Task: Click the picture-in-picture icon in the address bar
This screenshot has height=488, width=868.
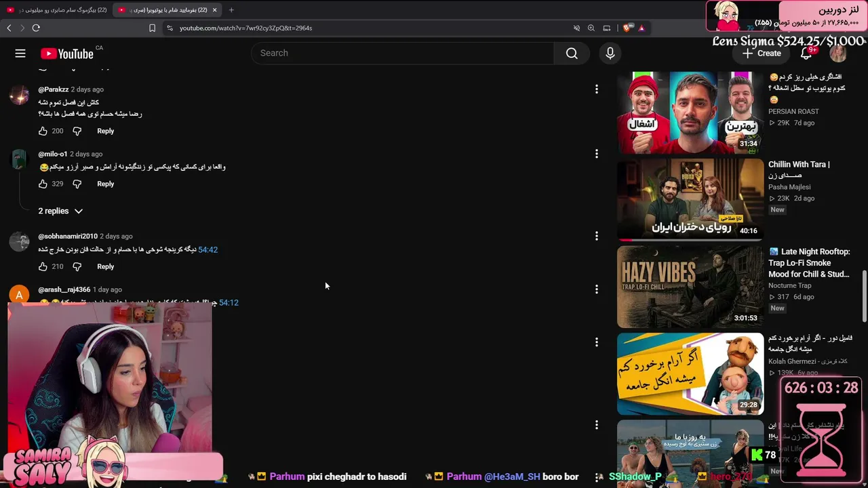Action: pyautogui.click(x=607, y=28)
